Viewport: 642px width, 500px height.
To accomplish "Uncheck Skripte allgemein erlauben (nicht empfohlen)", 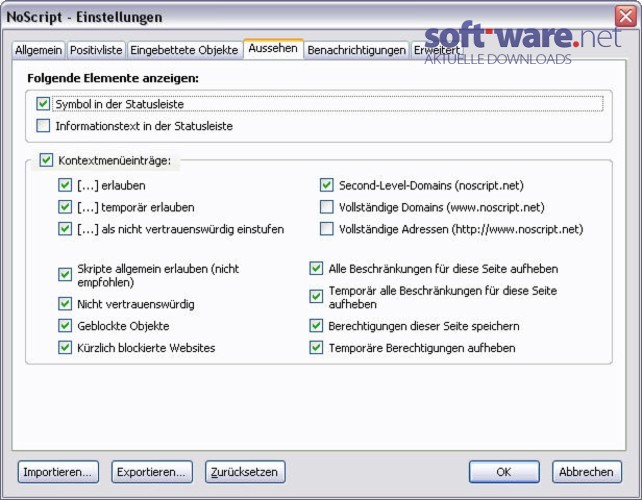I will coord(65,275).
